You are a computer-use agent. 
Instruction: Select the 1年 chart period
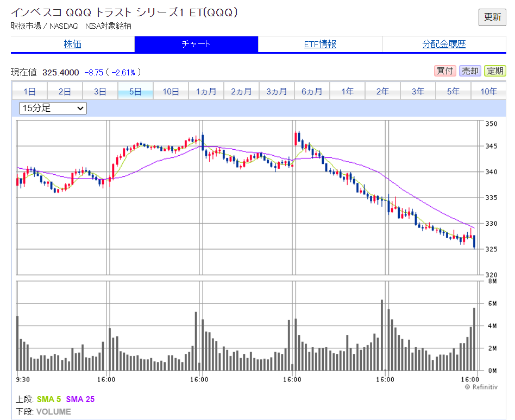click(x=347, y=91)
